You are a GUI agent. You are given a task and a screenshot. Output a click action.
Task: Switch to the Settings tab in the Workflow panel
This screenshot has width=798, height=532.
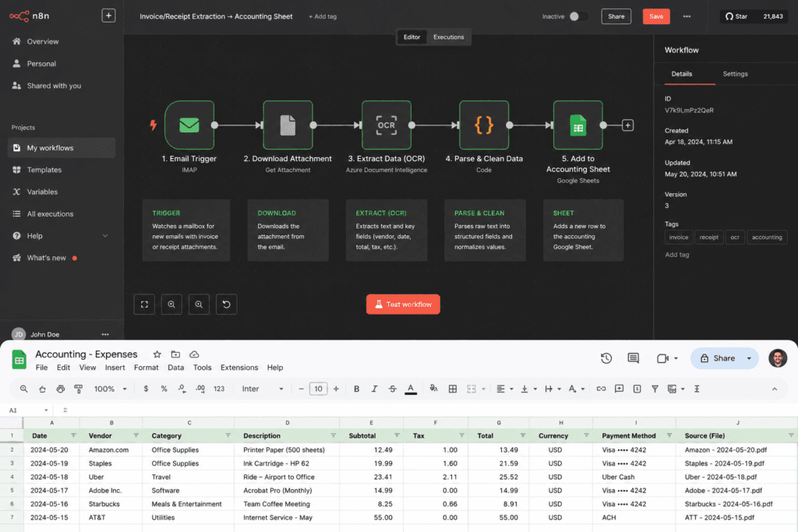pos(735,74)
